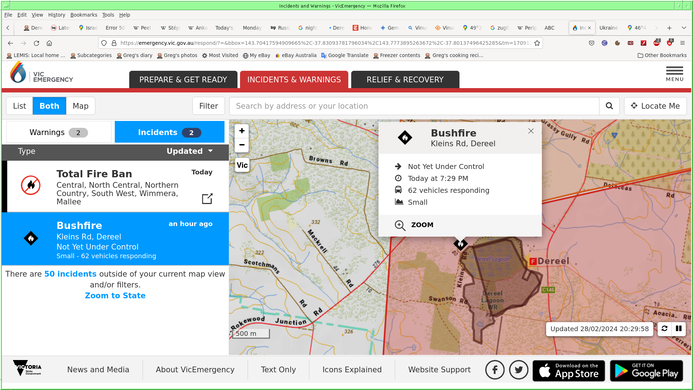Open the Total Fire Ban list entry

point(115,186)
